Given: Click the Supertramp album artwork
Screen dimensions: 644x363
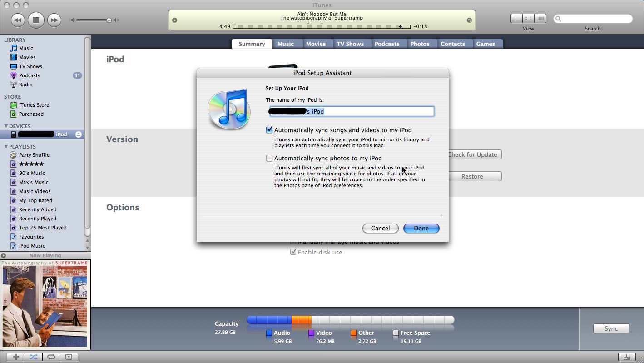Looking at the screenshot, I should pos(45,304).
